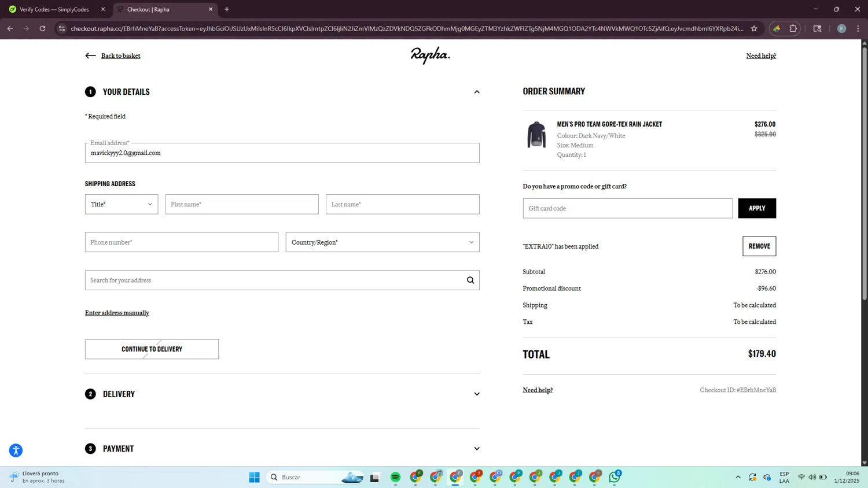Click the browser address bar URL
868x488 pixels.
[x=407, y=28]
